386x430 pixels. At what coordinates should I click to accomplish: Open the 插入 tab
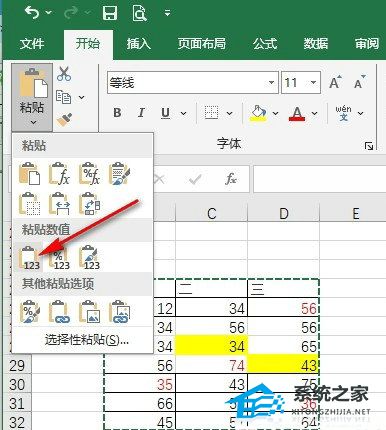(x=138, y=44)
